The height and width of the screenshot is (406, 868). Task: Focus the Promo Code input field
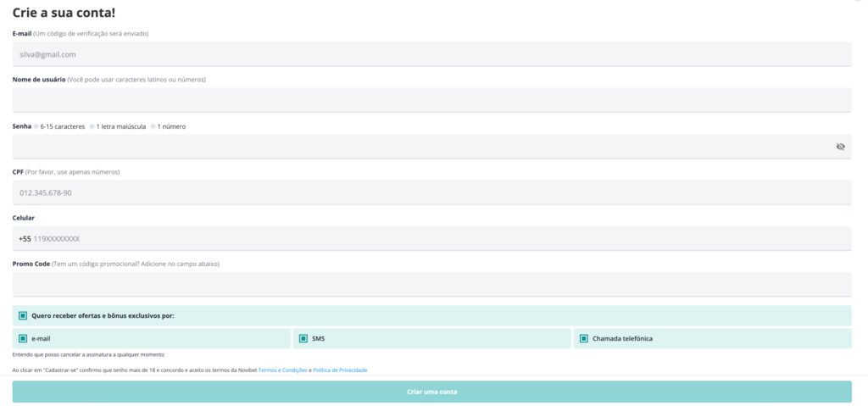click(431, 284)
